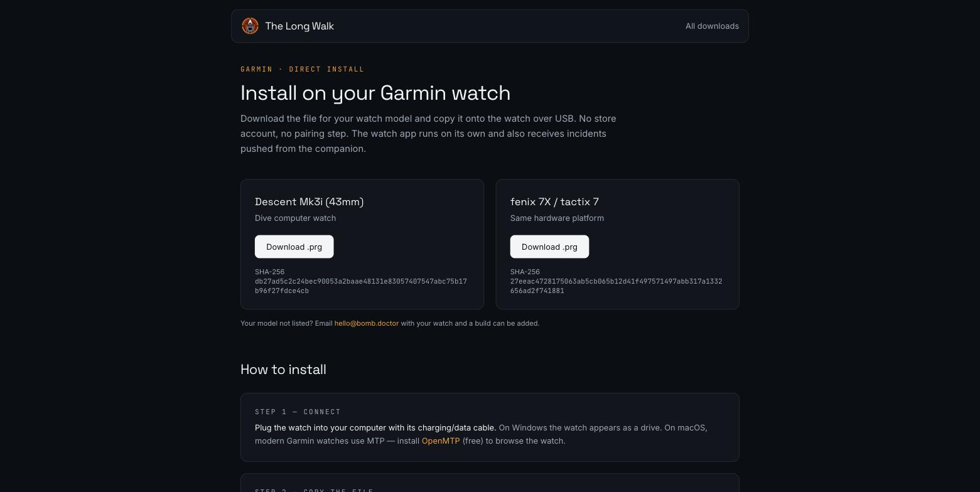Open the OpenMTP link
The width and height of the screenshot is (980, 492).
[x=441, y=441]
